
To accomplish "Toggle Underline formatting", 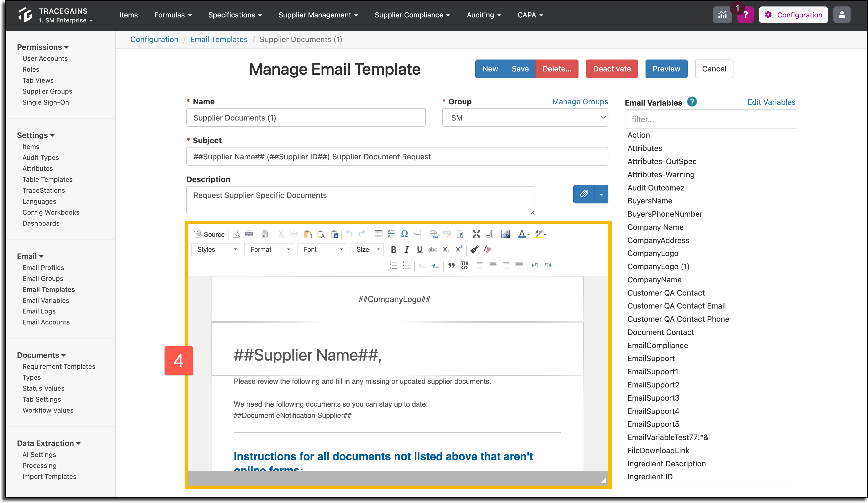I will pos(420,250).
